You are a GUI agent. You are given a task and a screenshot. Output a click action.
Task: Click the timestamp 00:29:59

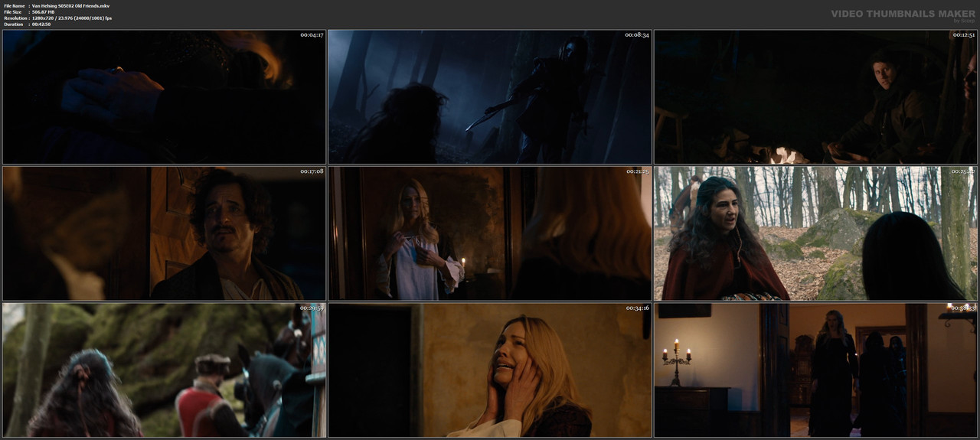[x=312, y=308]
